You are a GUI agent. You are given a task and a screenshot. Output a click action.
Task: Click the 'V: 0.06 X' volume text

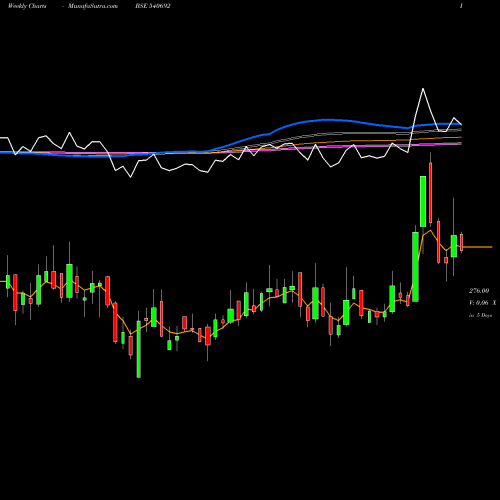482,303
